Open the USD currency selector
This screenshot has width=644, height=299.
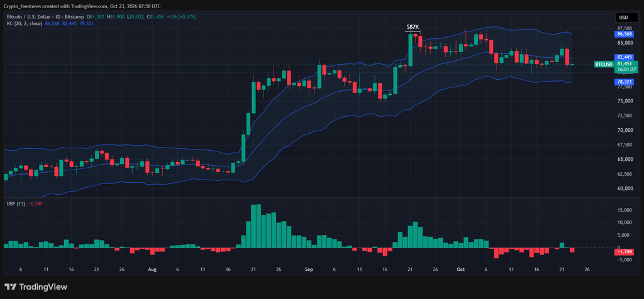coord(627,17)
